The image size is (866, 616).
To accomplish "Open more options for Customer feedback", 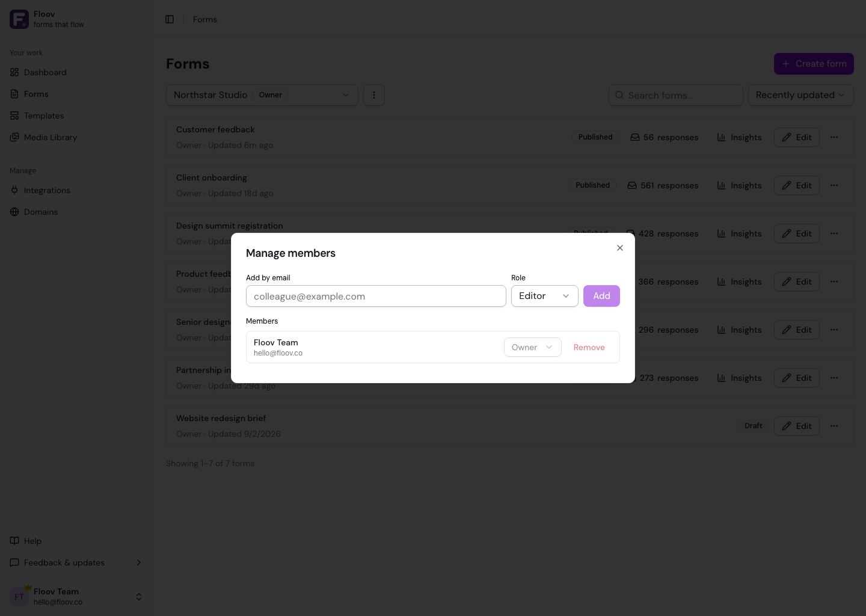I will pos(834,137).
